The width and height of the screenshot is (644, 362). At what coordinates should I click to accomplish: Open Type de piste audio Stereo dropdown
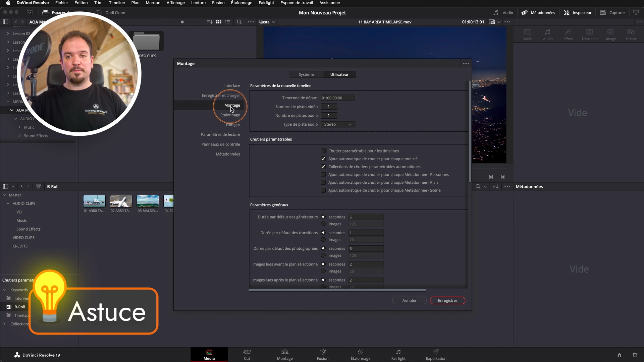click(338, 124)
